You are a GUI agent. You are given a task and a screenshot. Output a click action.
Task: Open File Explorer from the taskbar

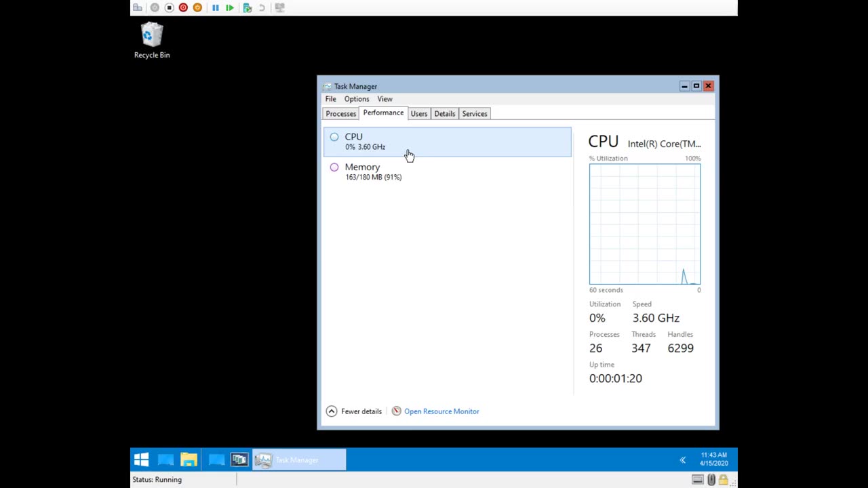[189, 460]
